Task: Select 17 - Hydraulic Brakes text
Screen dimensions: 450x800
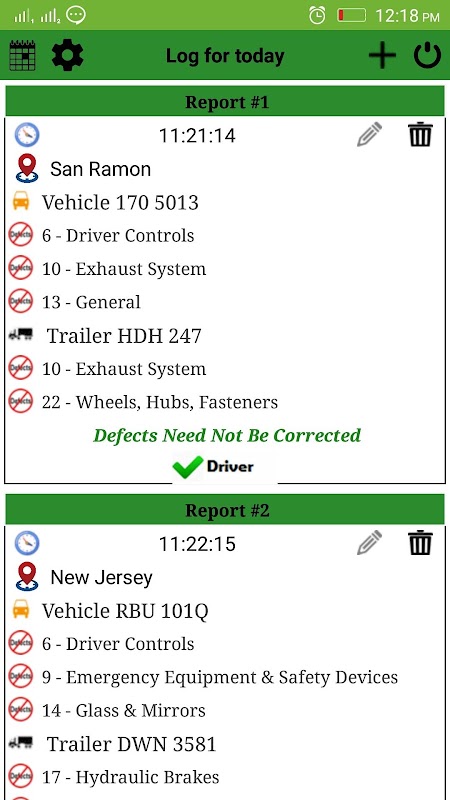Action: [131, 777]
